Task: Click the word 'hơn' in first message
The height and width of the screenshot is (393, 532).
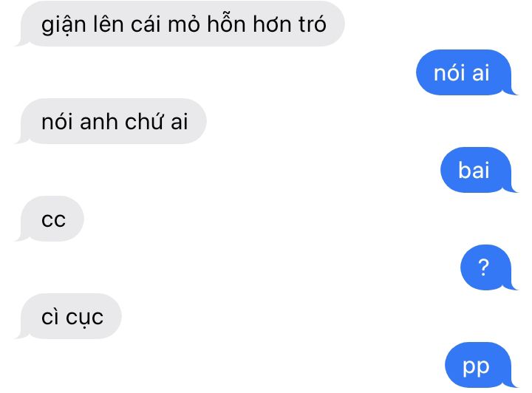Action: click(x=273, y=24)
